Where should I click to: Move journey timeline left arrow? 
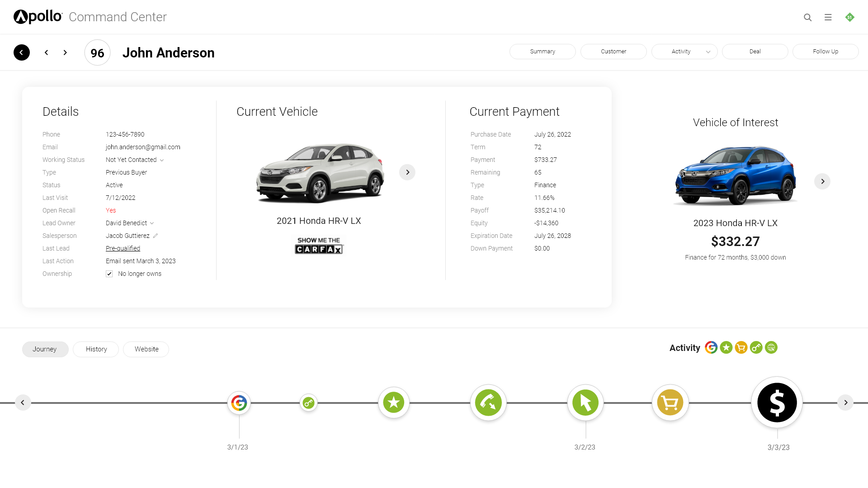tap(23, 403)
